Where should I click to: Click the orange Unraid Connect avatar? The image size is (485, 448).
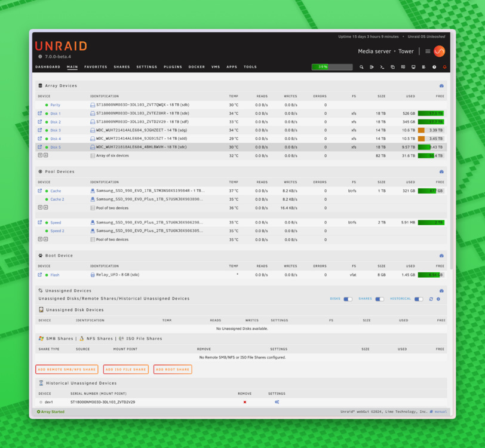click(x=439, y=51)
